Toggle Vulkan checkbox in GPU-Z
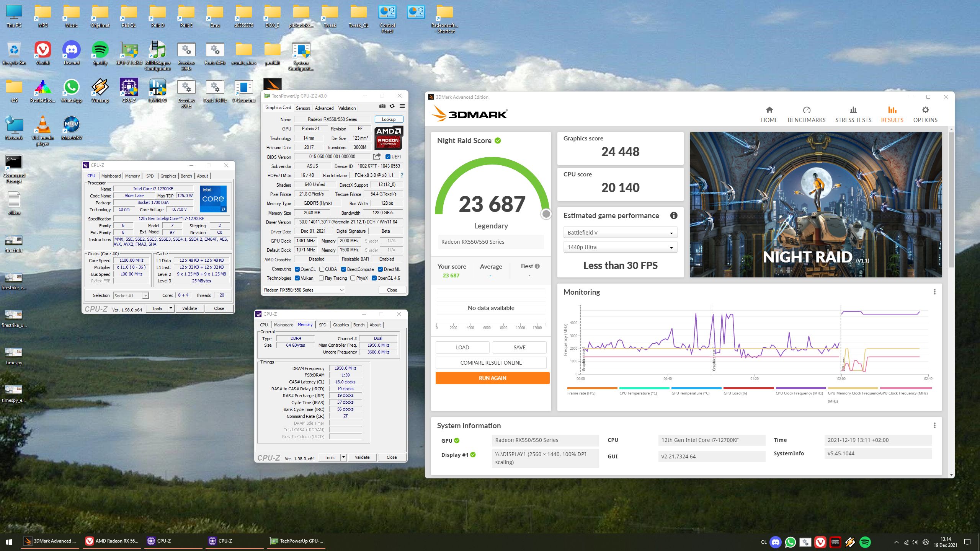Screen dimensions: 980x551 297,278
